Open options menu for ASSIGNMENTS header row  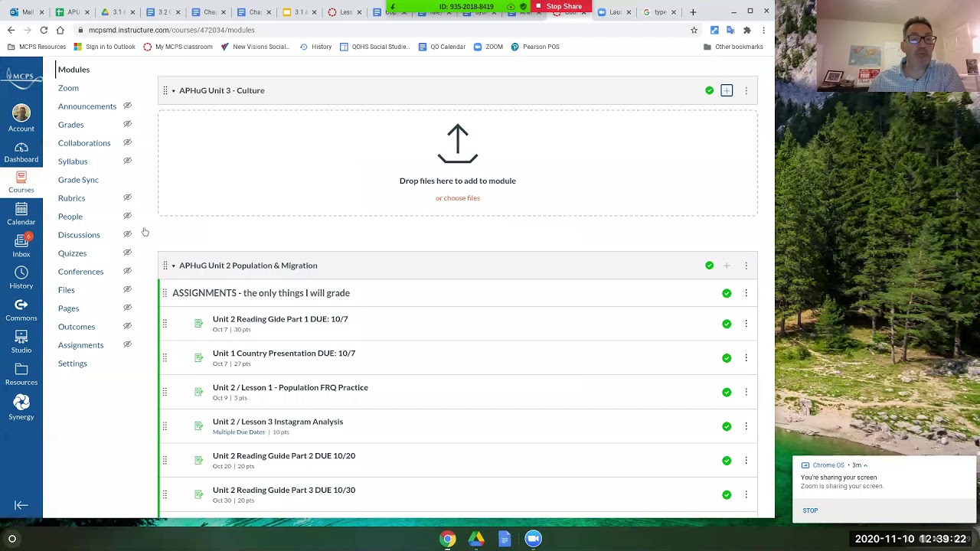[x=746, y=293]
